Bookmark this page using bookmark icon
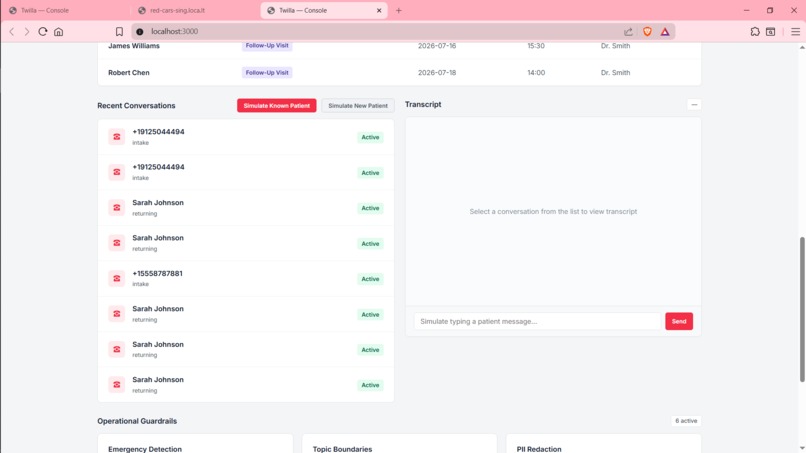Image resolution: width=806 pixels, height=453 pixels. coord(119,32)
